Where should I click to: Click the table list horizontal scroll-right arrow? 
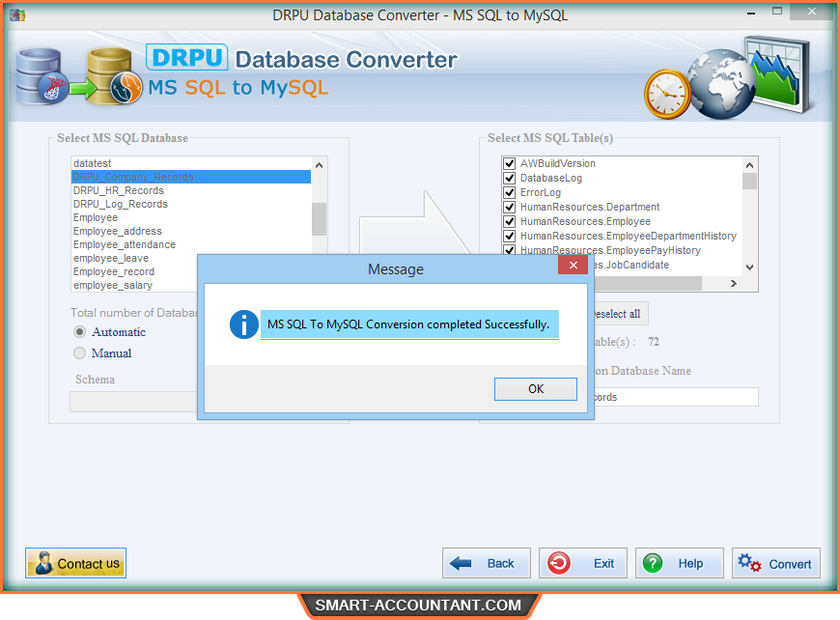coord(734,284)
